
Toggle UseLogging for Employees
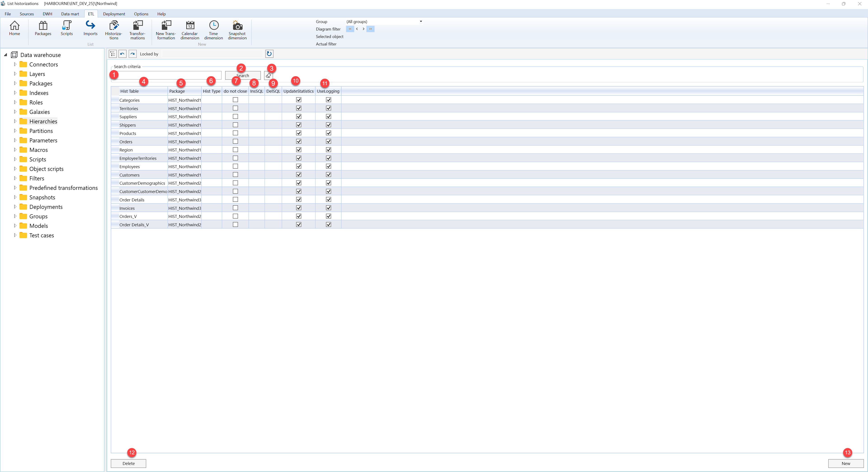coord(328,166)
